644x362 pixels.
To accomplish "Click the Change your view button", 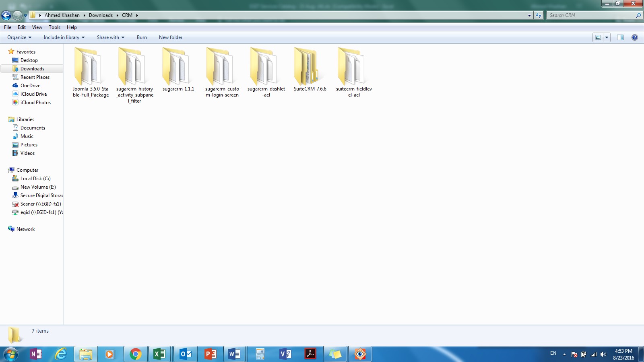I will (x=598, y=37).
